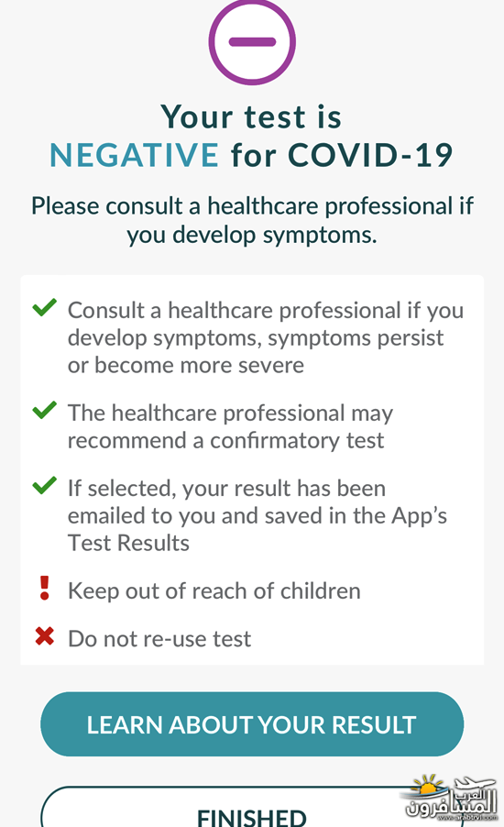This screenshot has height=827, width=504.
Task: Click the 'Do not re-use test' text
Action: [x=159, y=639]
